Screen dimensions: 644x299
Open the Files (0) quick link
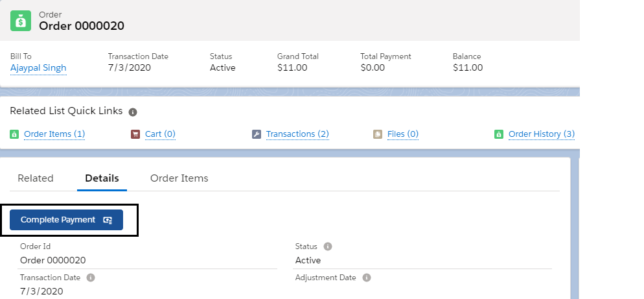click(402, 134)
